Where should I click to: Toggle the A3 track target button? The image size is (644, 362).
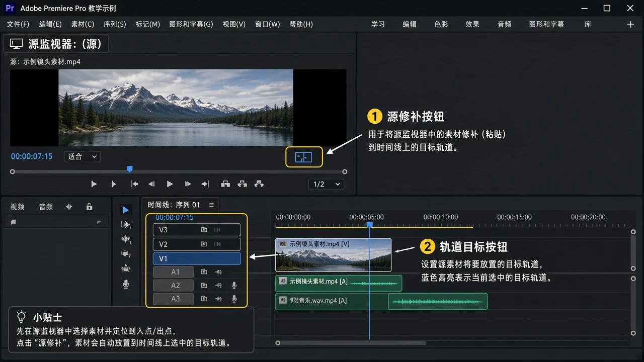pyautogui.click(x=174, y=299)
